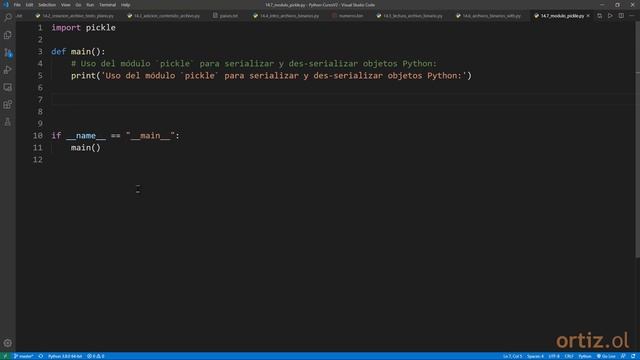Open the Extensions view icon
The width and height of the screenshot is (640, 360).
(x=8, y=104)
